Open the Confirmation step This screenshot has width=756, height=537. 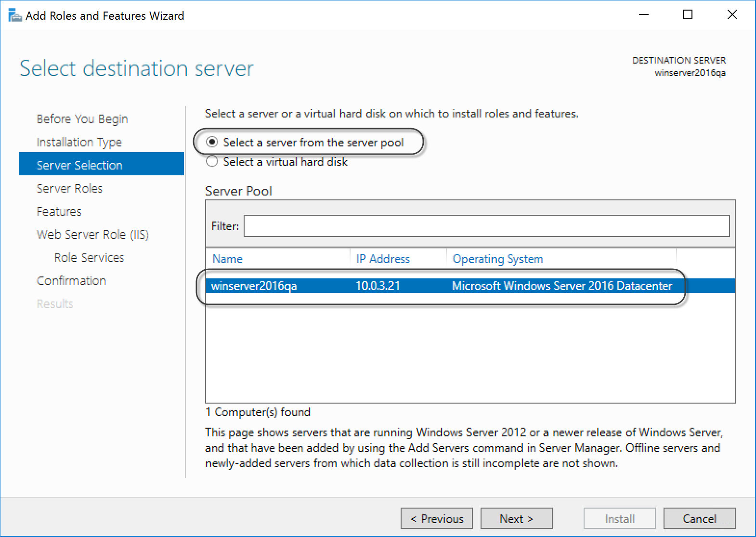[x=71, y=281]
